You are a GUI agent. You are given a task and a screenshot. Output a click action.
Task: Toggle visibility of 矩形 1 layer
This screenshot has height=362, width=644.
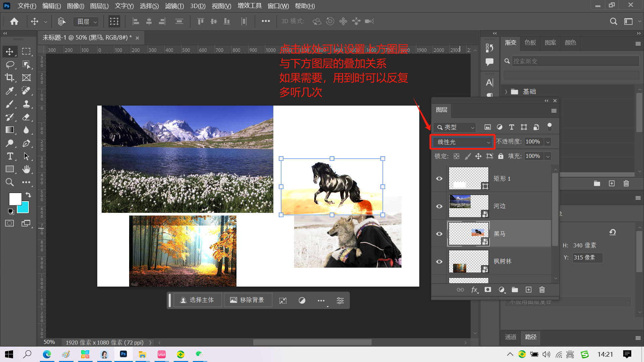point(439,178)
